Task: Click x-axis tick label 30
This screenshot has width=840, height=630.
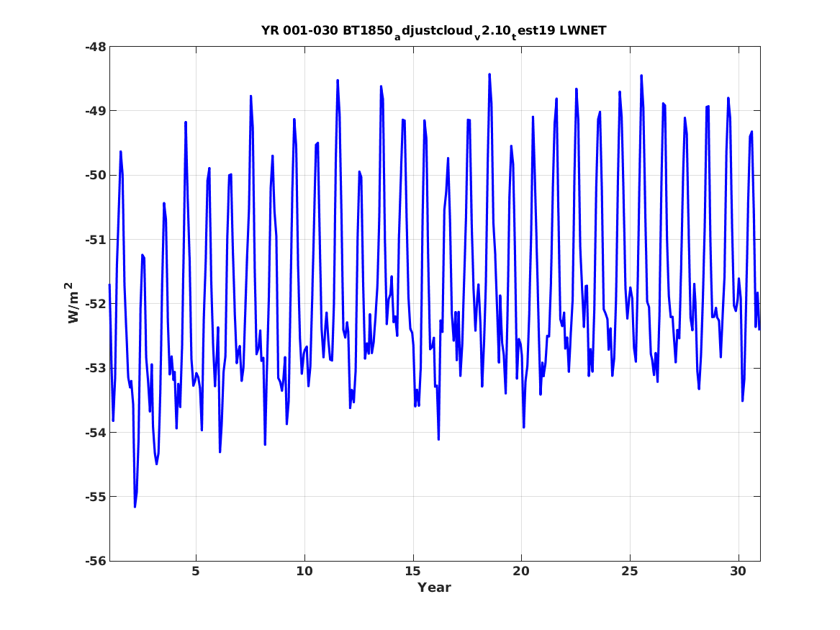Action: [x=739, y=572]
